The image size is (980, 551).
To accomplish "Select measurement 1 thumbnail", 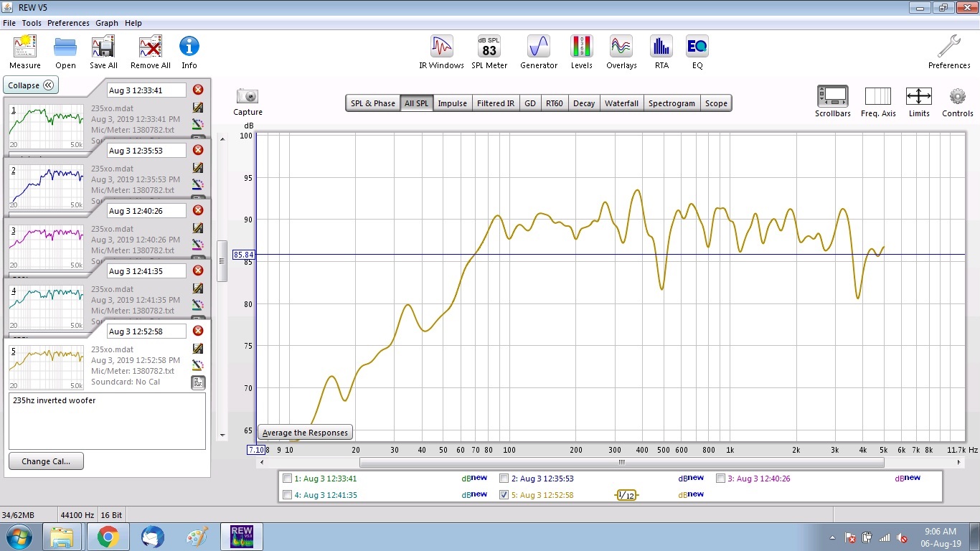I will tap(47, 127).
